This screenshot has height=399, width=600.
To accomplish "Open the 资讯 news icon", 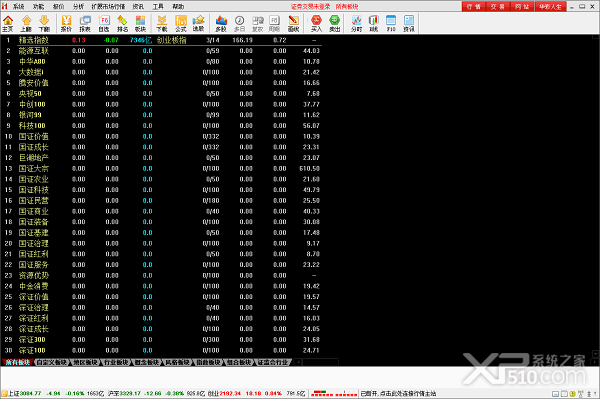I will 409,23.
